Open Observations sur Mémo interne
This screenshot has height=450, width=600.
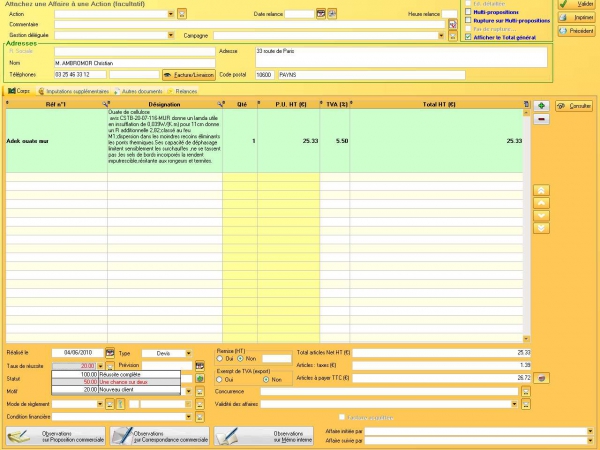click(264, 437)
